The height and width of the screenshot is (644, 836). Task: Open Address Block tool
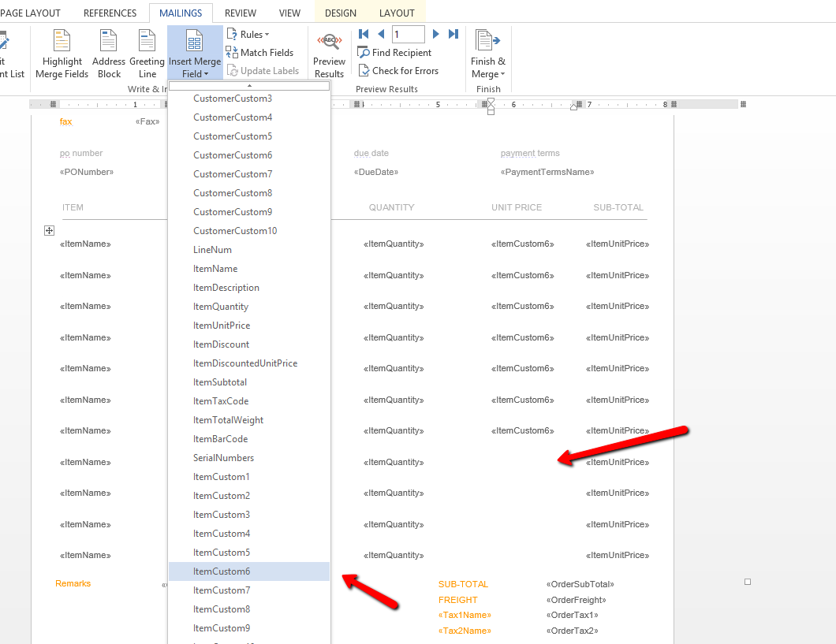[109, 54]
